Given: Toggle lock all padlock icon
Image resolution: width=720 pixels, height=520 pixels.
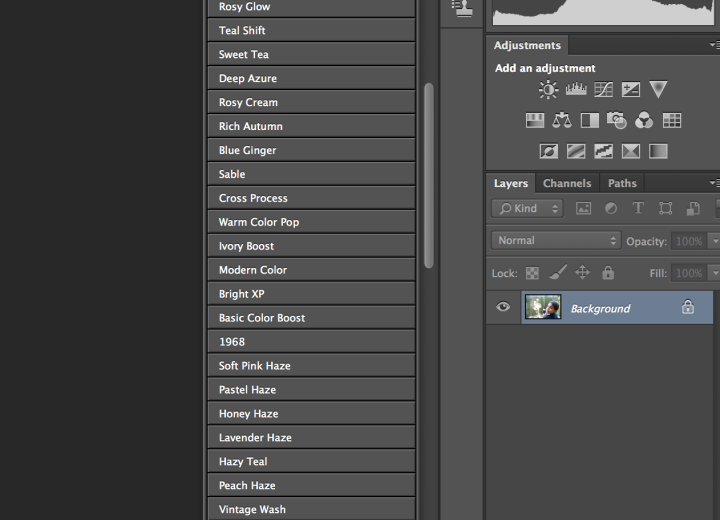Looking at the screenshot, I should click(x=608, y=272).
